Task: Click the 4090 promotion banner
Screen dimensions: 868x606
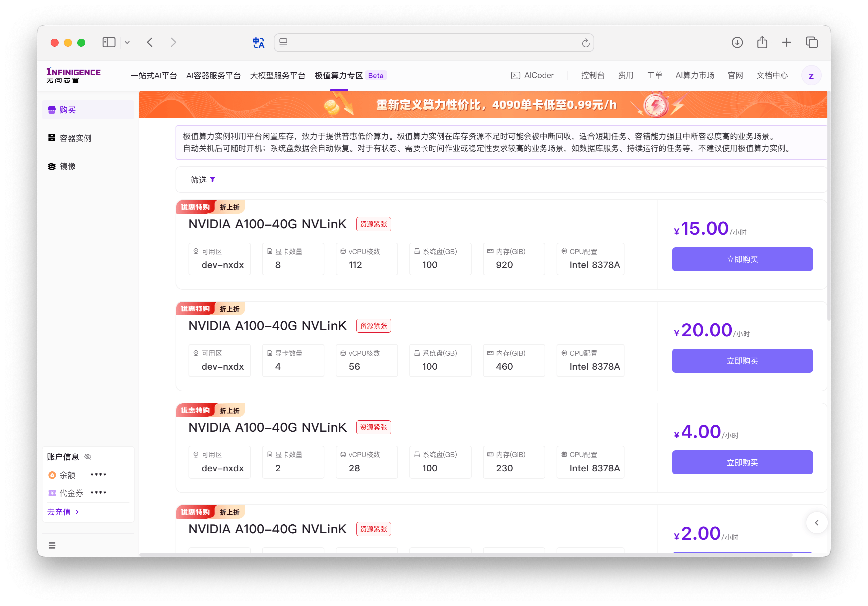Action: coord(483,104)
